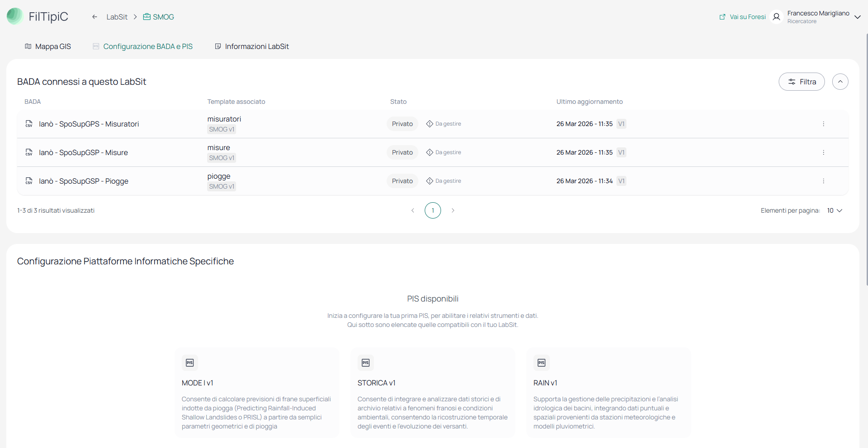Screen dimensions: 868x448
Task: Click the PIS icon on RAIN v1 card
Action: pos(542,363)
